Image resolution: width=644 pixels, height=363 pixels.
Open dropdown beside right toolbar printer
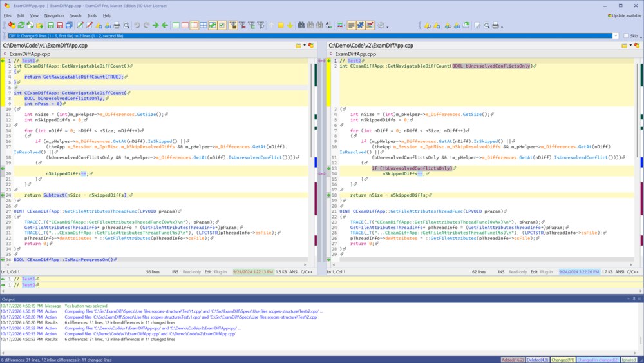click(502, 26)
